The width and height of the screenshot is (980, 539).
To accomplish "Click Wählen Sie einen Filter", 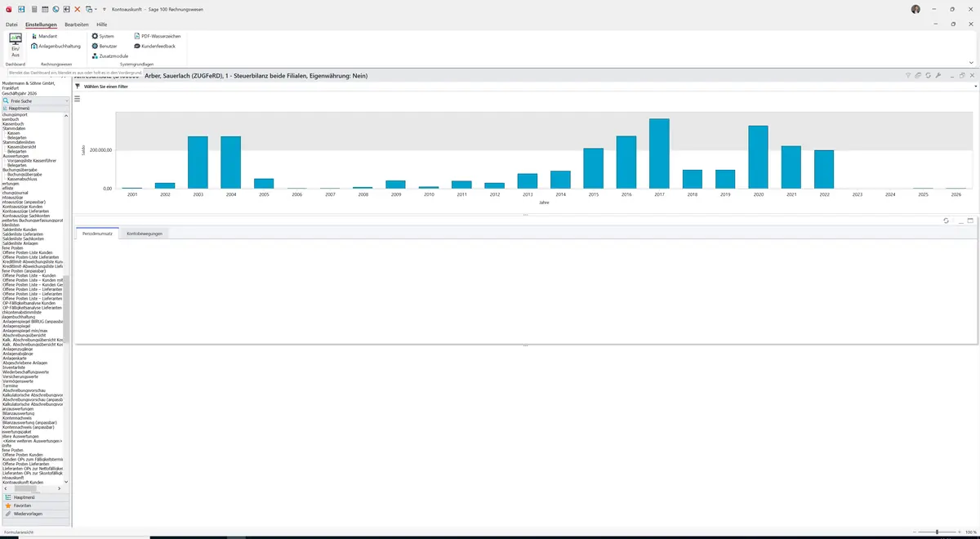I will [x=106, y=86].
